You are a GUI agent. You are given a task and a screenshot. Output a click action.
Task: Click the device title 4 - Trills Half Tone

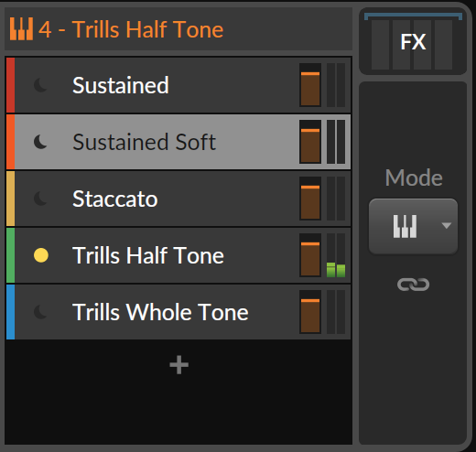(131, 29)
